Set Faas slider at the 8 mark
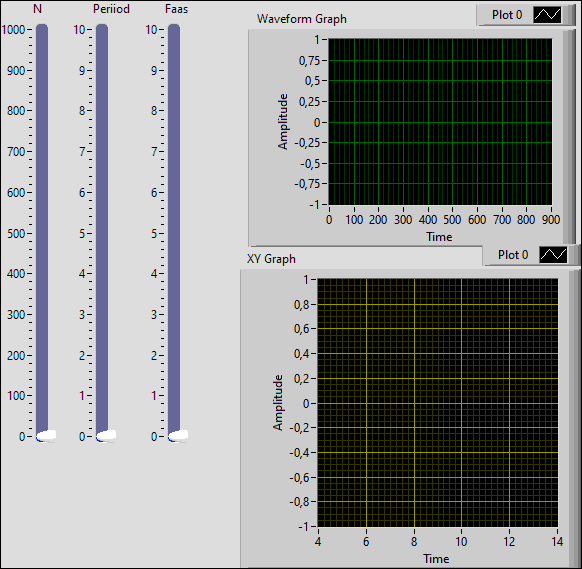This screenshot has width=582, height=569. coord(174,111)
